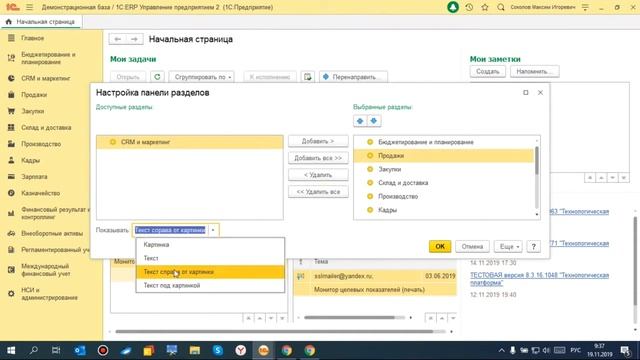Open Продажи sidebar section

(x=34, y=94)
